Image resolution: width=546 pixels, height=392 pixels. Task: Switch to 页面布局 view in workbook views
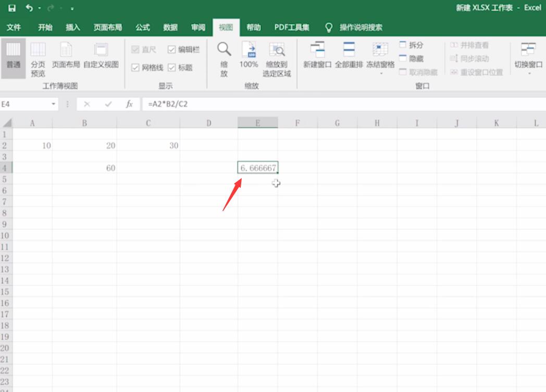click(66, 55)
